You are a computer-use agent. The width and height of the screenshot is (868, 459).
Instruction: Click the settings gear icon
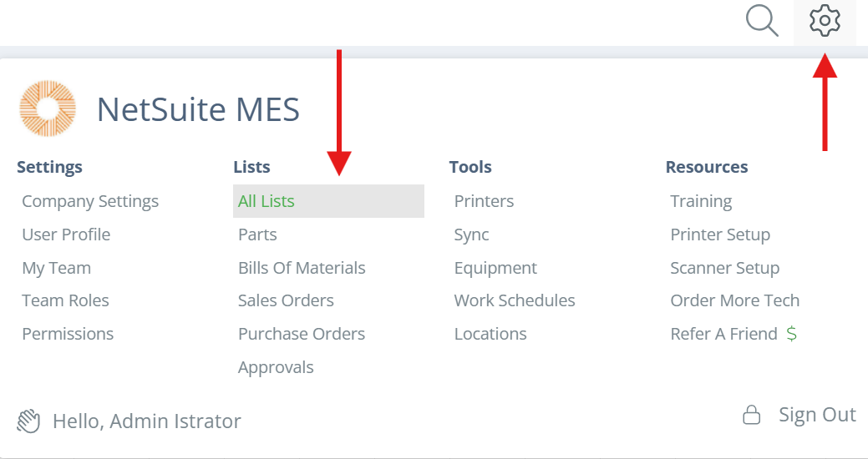pos(825,21)
